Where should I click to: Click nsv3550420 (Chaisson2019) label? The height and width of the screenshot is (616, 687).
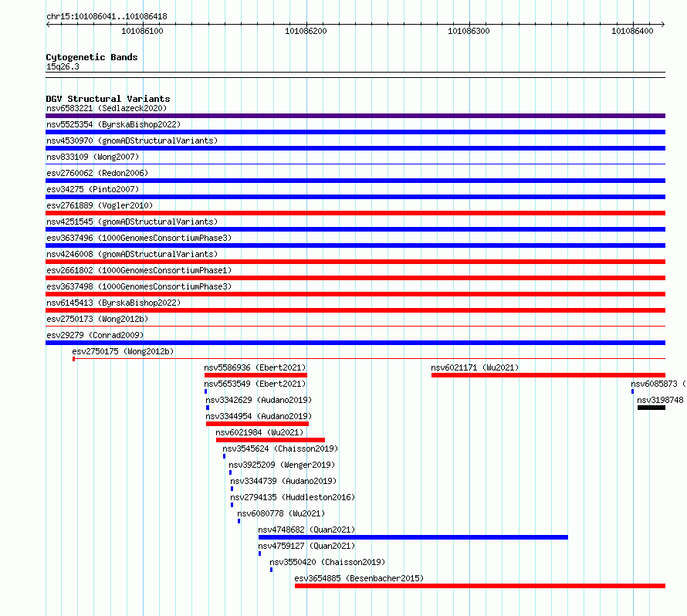coord(327,562)
